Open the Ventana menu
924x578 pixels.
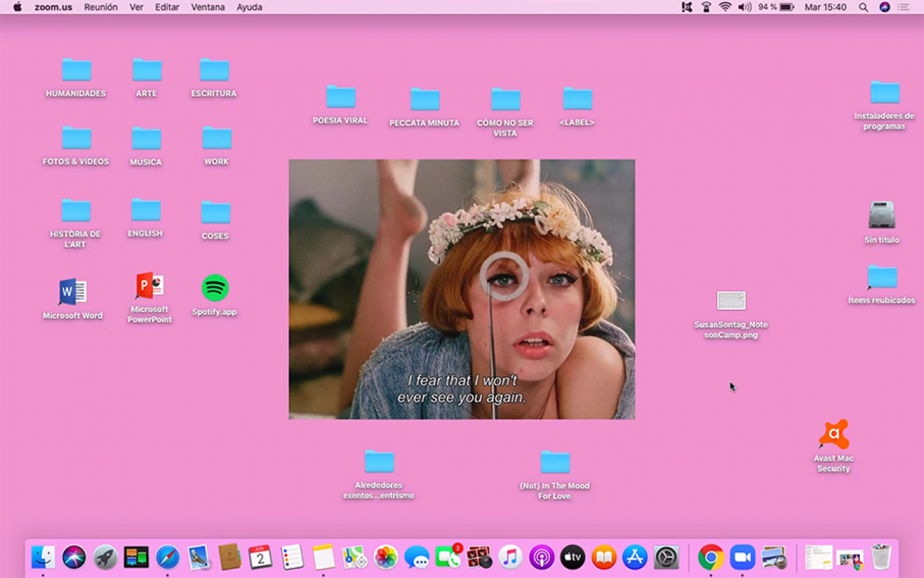point(208,7)
